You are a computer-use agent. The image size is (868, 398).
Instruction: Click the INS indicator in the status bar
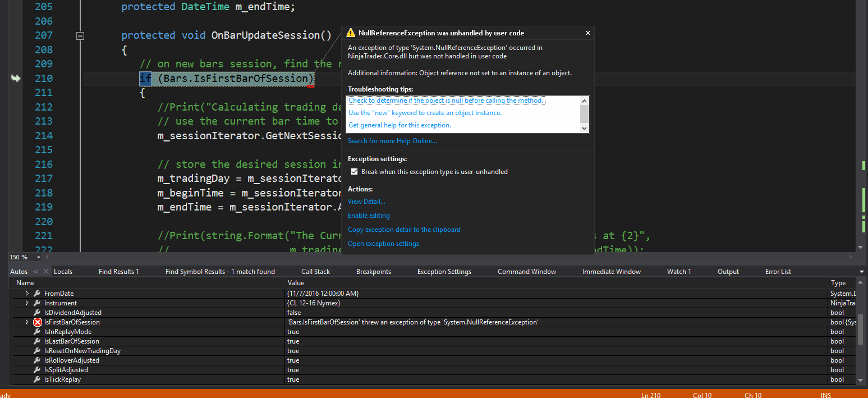pos(825,395)
